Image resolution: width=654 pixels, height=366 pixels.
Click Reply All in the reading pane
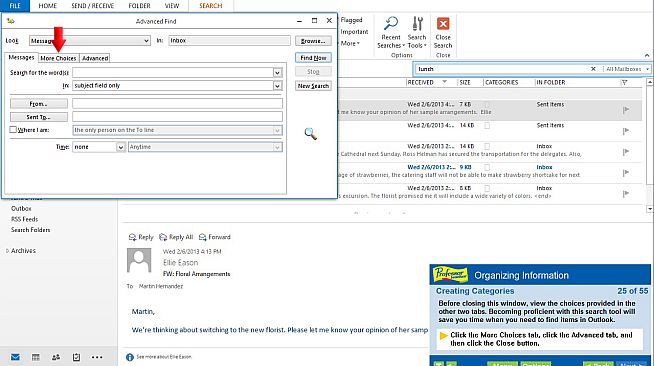(x=176, y=237)
